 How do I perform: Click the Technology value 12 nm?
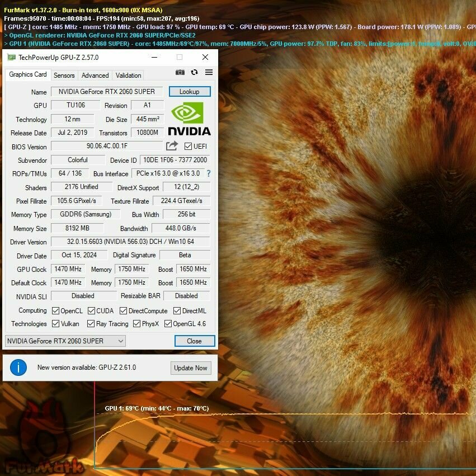point(72,119)
